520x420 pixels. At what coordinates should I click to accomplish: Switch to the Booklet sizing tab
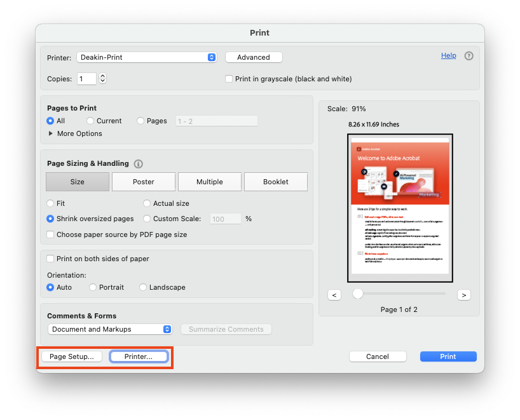pyautogui.click(x=276, y=182)
